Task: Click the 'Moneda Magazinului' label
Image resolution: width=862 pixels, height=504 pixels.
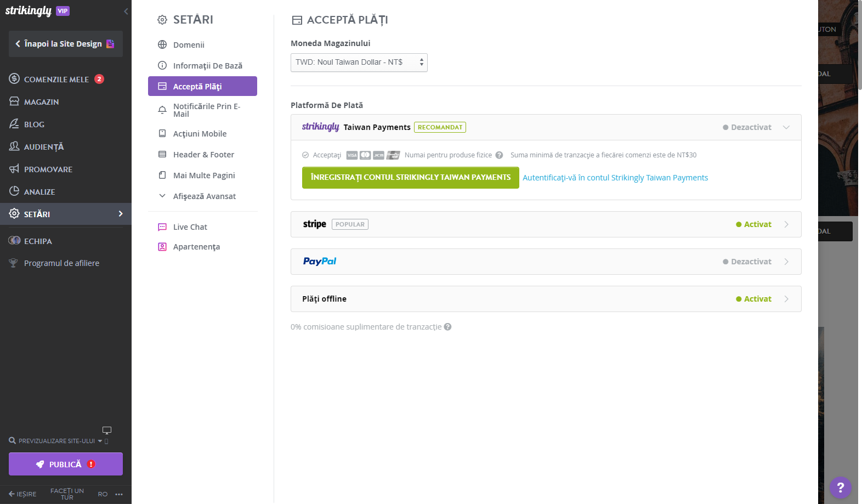Action: [x=331, y=43]
